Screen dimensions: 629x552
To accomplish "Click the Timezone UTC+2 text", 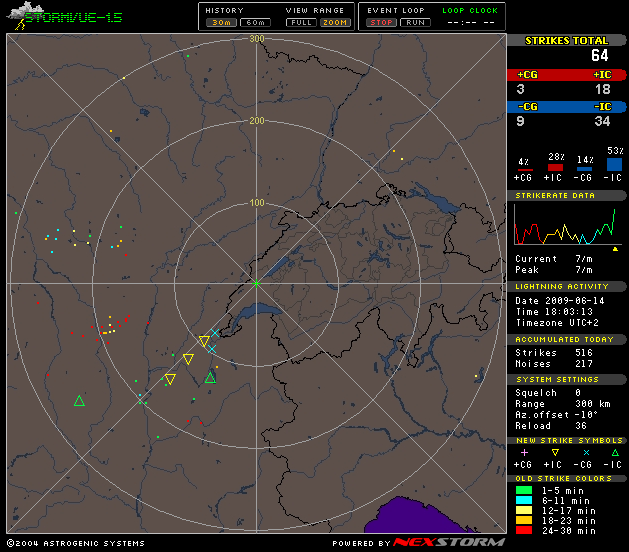I will click(x=557, y=323).
